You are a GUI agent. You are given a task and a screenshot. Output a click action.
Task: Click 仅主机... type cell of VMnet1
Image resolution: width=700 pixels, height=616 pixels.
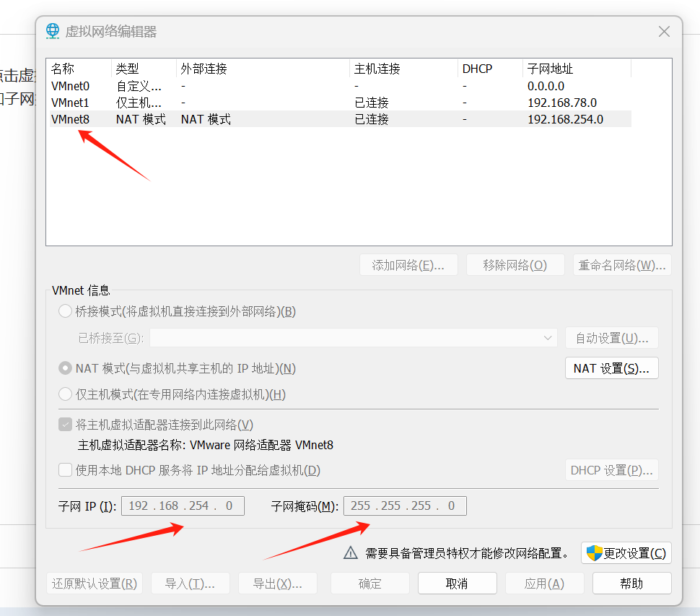pos(139,103)
